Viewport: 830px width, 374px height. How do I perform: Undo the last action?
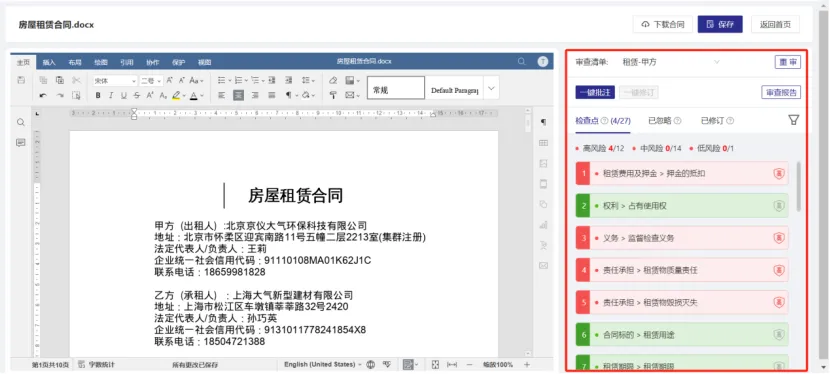point(43,96)
